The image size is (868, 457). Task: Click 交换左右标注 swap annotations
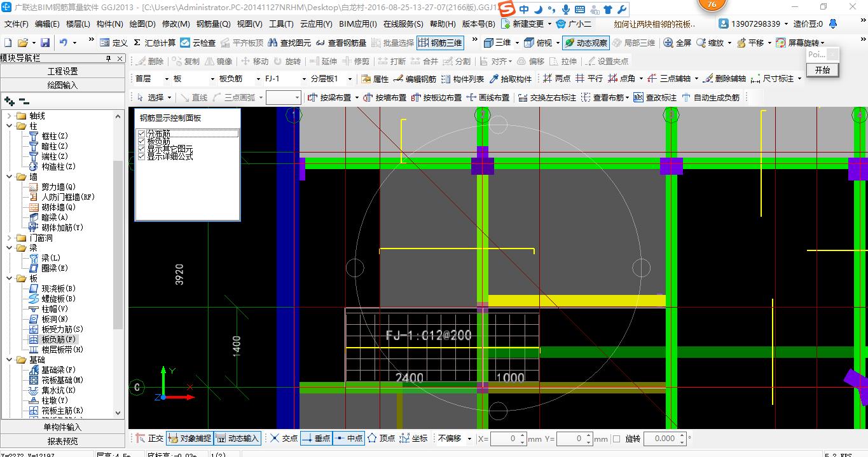coord(547,97)
